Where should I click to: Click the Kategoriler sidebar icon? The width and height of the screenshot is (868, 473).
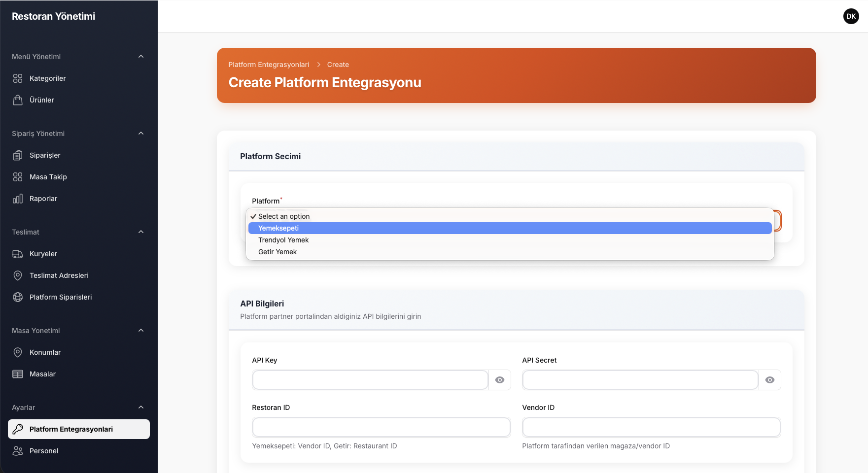(x=18, y=78)
